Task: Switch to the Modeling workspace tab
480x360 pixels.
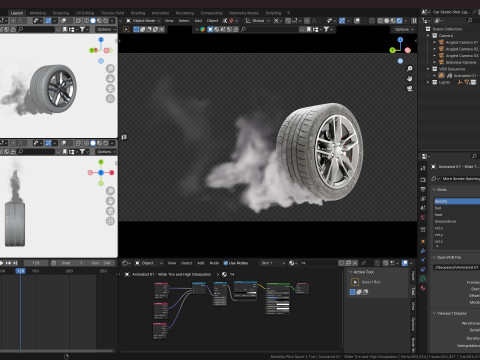Action: (38, 13)
